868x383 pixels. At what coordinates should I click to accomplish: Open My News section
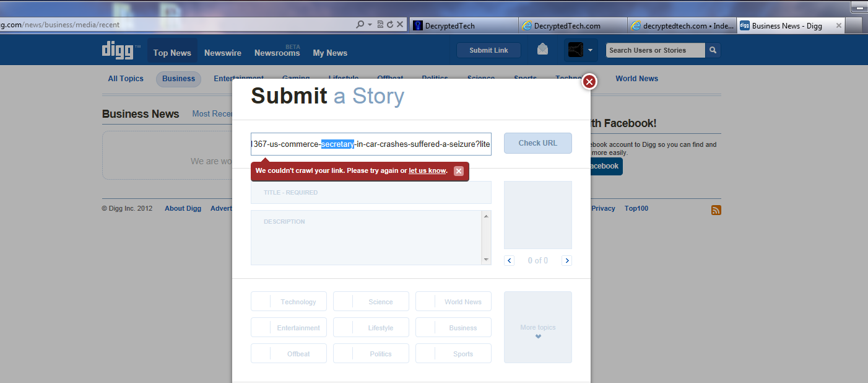coord(330,53)
